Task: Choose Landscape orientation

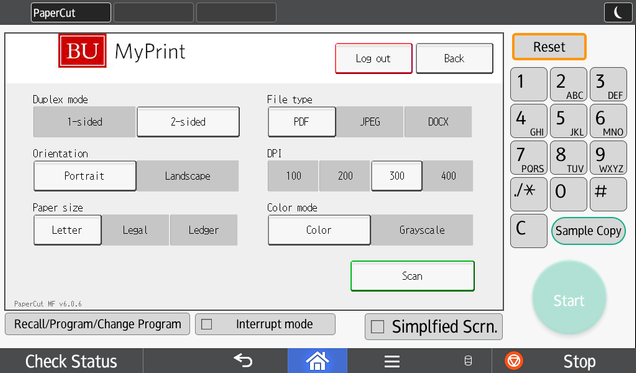Action: tap(187, 176)
